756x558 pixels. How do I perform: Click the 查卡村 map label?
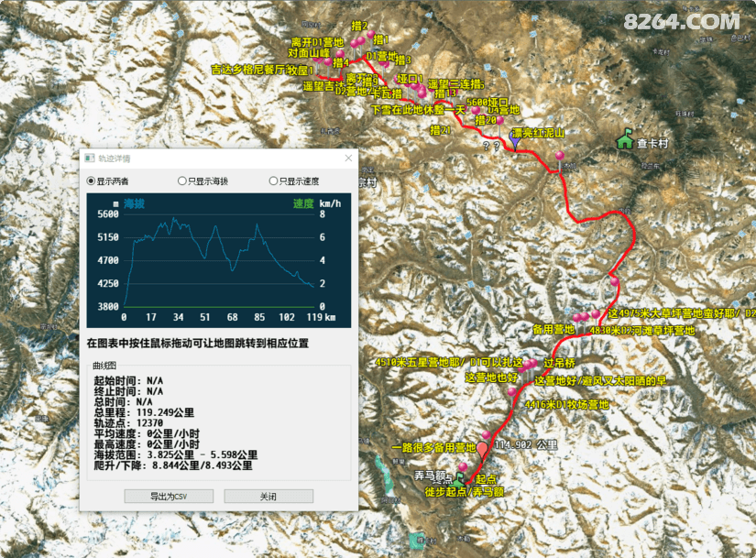(652, 143)
